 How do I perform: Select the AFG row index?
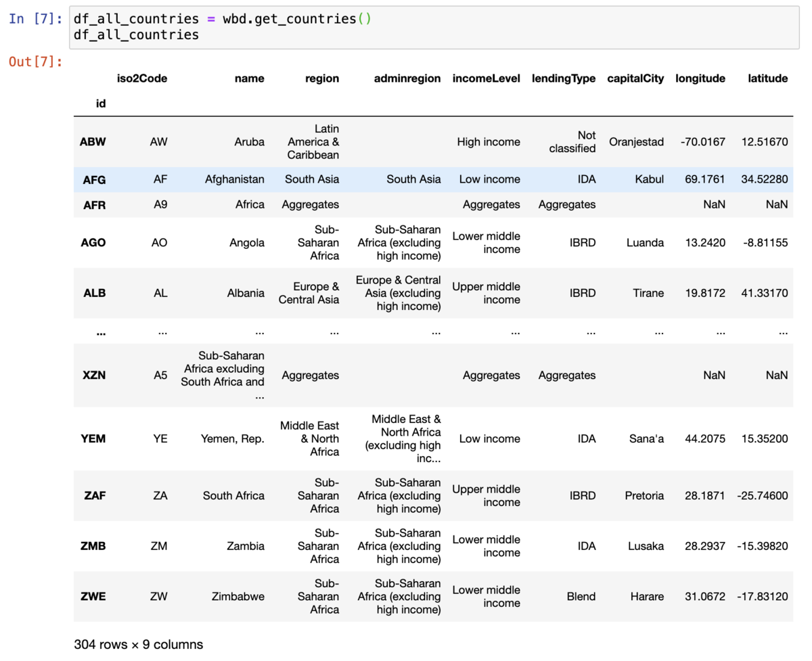point(94,179)
